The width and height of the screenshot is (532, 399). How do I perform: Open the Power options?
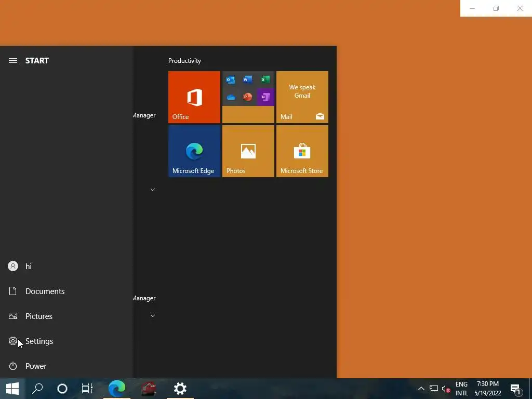pyautogui.click(x=66, y=366)
